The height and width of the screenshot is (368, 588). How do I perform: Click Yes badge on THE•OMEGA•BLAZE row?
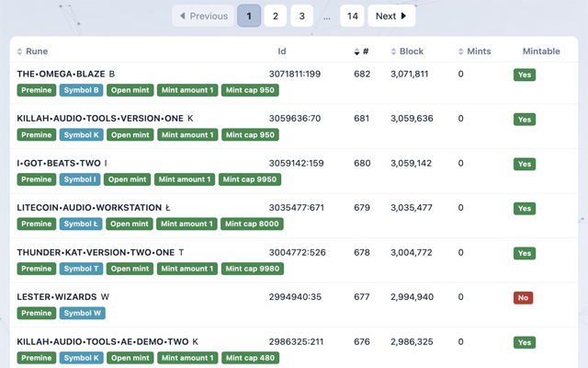coord(525,75)
